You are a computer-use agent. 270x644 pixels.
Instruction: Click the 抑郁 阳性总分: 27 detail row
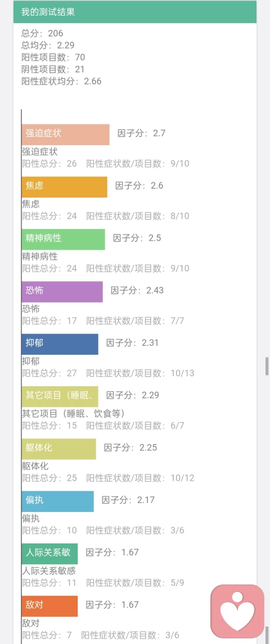coord(108,373)
